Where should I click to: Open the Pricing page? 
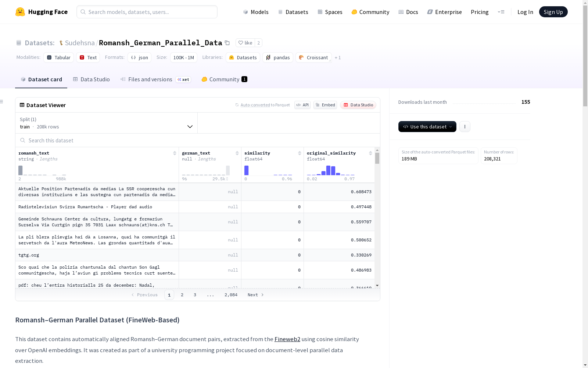click(480, 12)
